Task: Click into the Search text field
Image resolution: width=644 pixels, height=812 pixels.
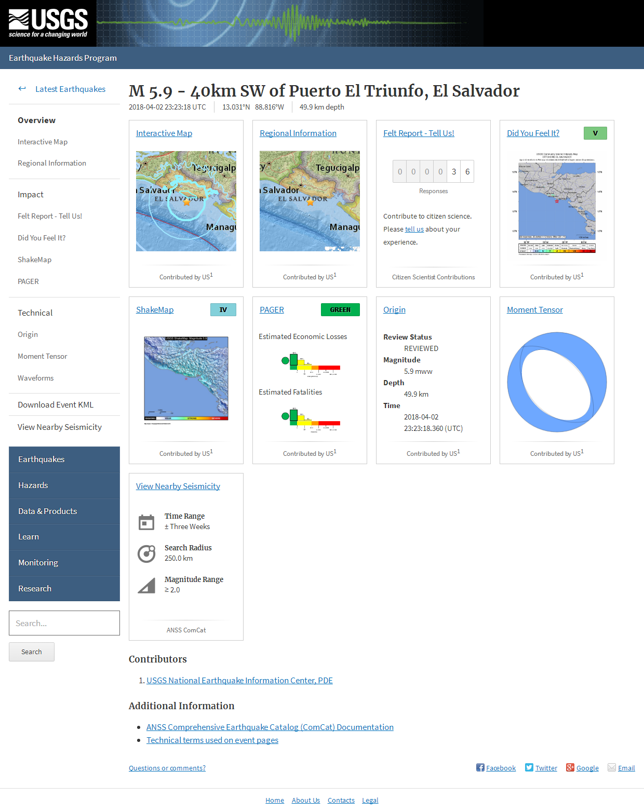Action: click(64, 623)
